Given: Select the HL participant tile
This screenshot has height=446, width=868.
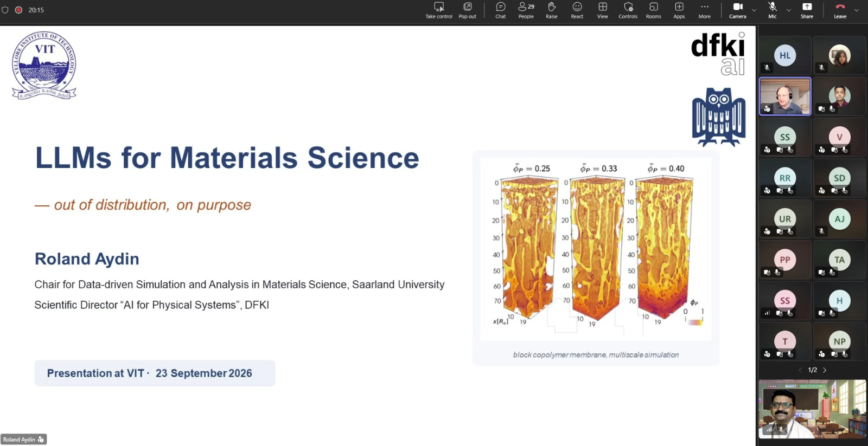Looking at the screenshot, I should [x=785, y=55].
